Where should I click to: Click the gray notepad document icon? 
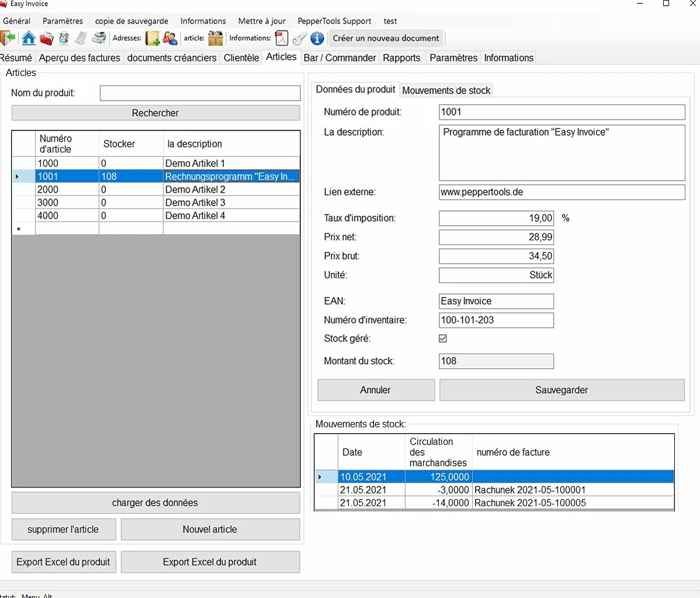pos(81,38)
